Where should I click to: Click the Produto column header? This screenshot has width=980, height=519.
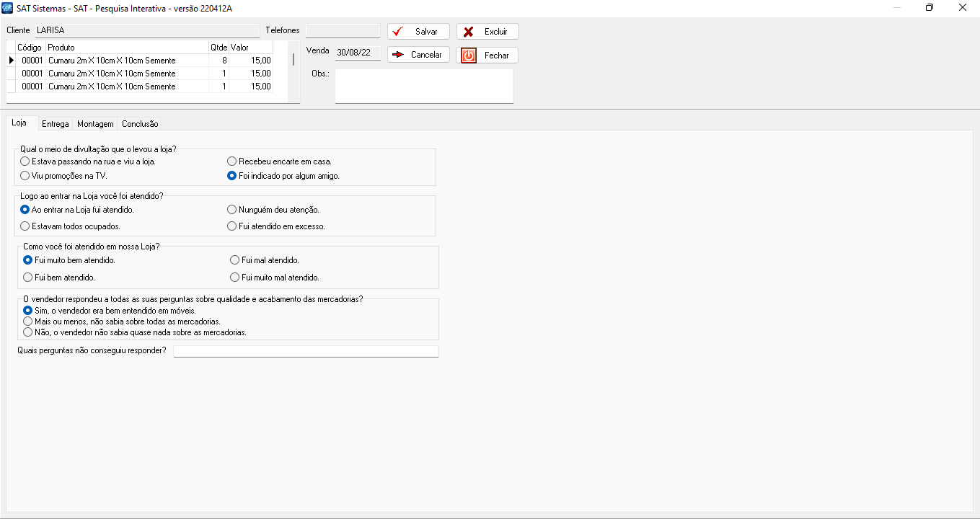126,48
